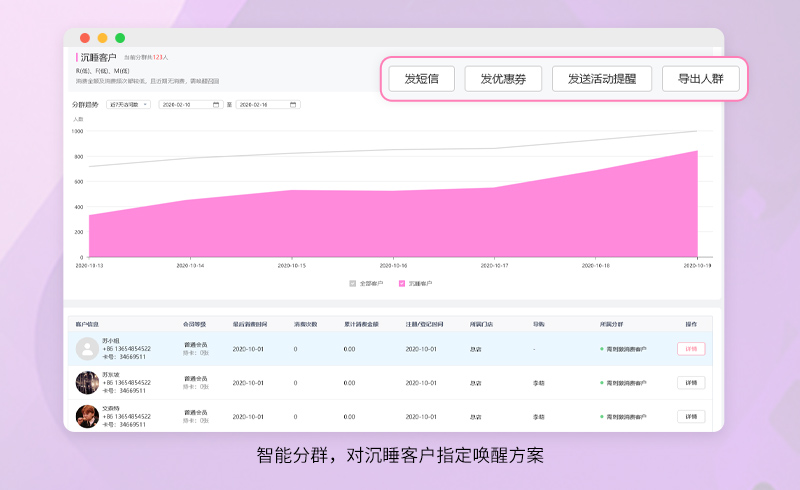Open 详情 for the 苏小姐 row
Screen dimensions: 800x490
tap(691, 349)
